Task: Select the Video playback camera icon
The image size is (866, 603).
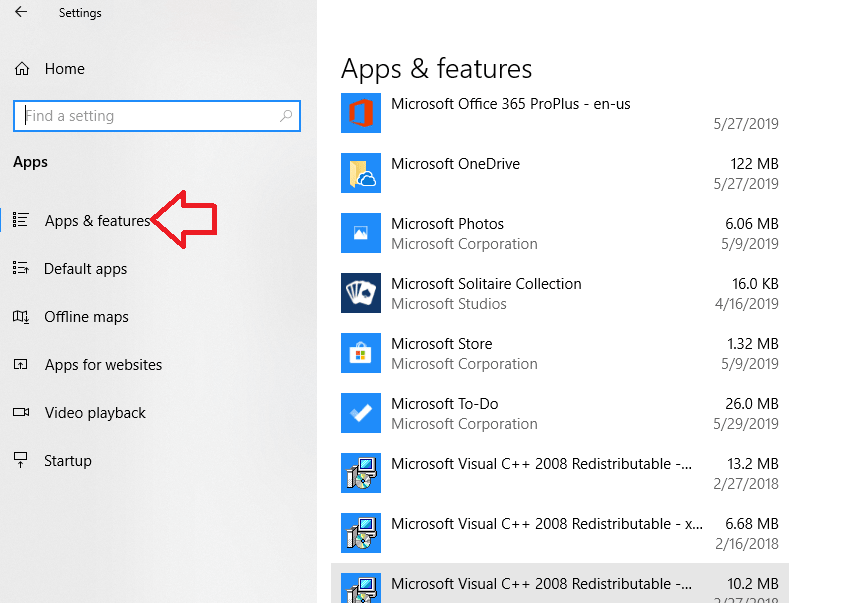Action: pos(22,413)
